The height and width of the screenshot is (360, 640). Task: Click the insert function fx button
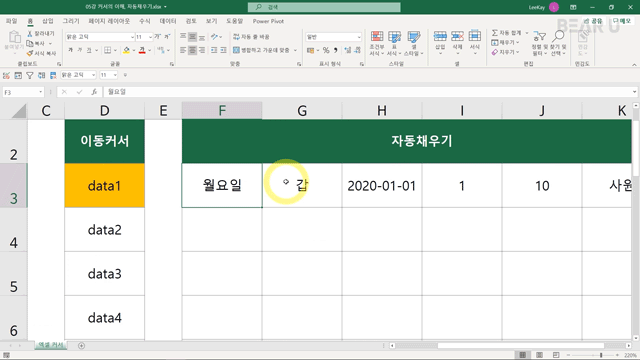94,92
